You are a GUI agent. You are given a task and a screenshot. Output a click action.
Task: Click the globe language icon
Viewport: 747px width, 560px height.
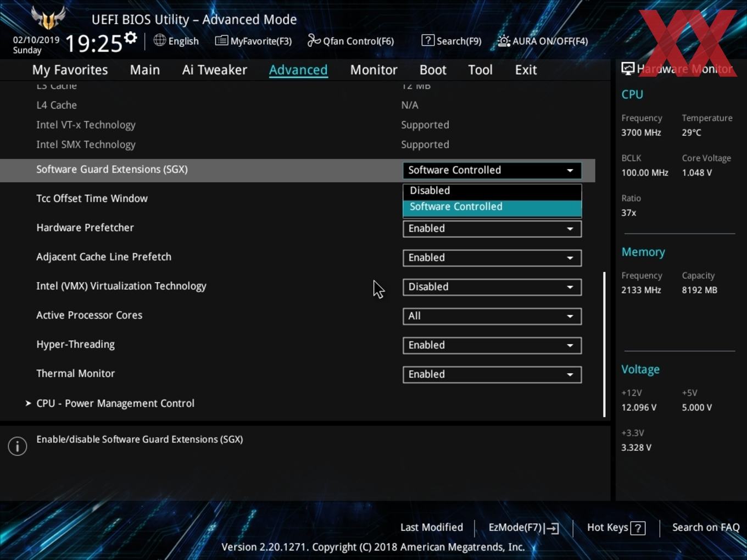159,40
